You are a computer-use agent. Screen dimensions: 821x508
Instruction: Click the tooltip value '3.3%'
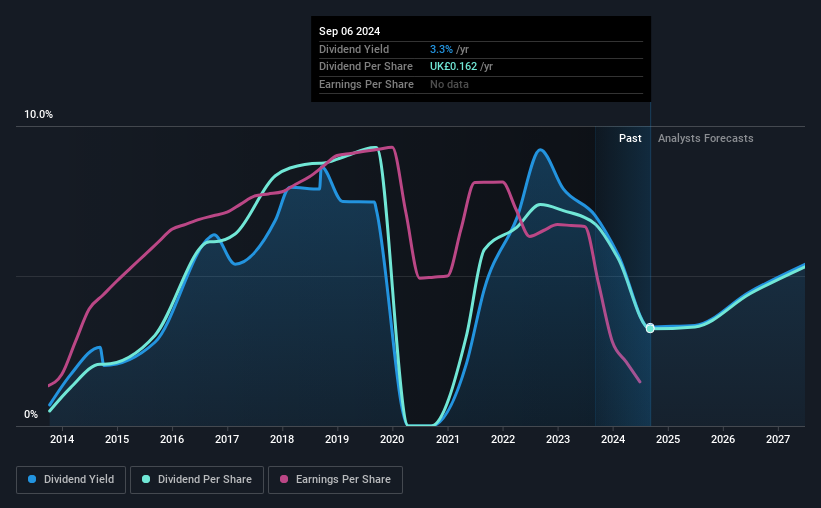pos(441,49)
